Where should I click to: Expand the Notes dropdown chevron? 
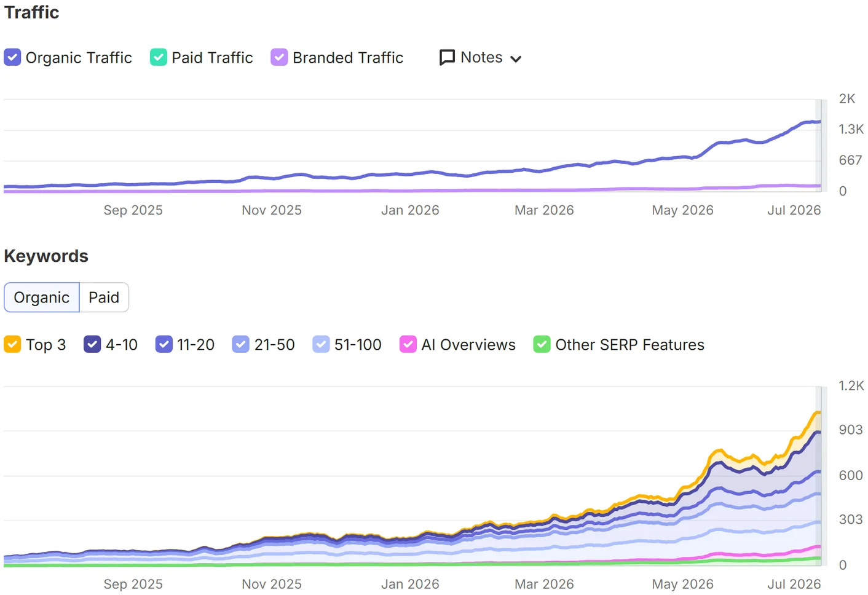[x=516, y=59]
